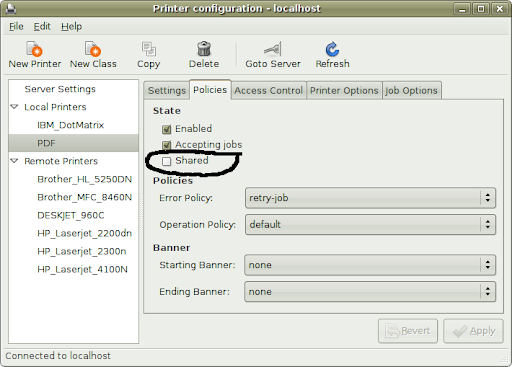Open the Error Policy dropdown

(370, 198)
